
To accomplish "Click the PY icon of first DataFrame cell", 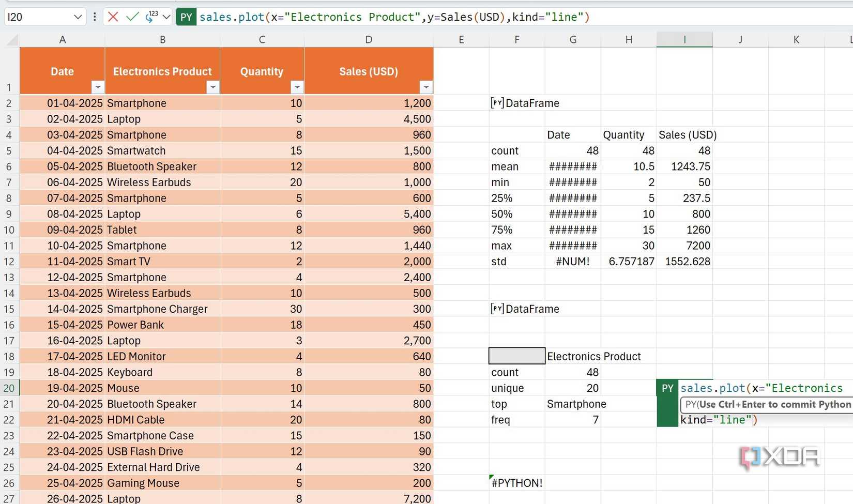I will tap(497, 103).
